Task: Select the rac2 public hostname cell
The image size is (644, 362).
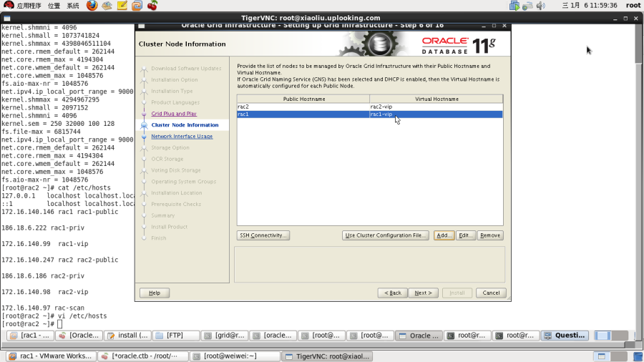Action: 303,107
